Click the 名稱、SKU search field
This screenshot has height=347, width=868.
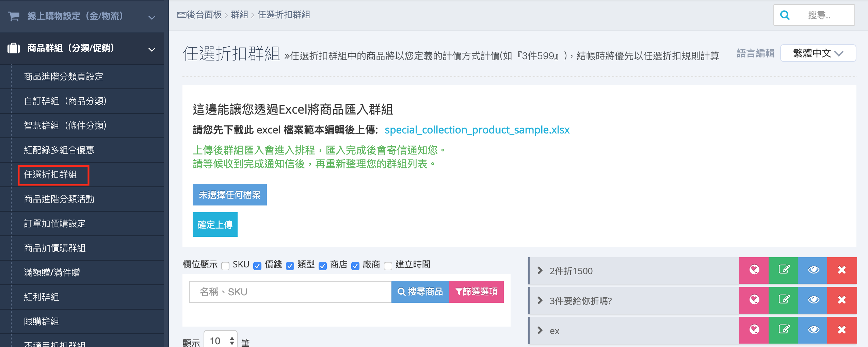pyautogui.click(x=290, y=292)
